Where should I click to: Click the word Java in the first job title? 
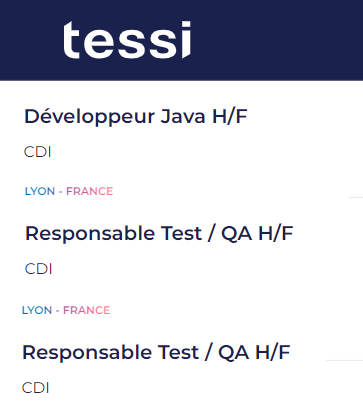point(183,117)
